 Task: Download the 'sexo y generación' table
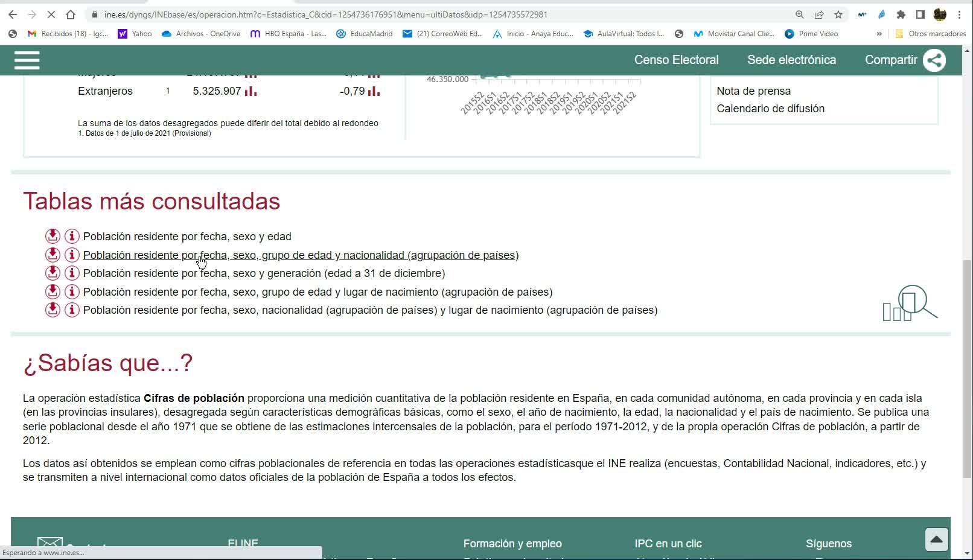53,273
